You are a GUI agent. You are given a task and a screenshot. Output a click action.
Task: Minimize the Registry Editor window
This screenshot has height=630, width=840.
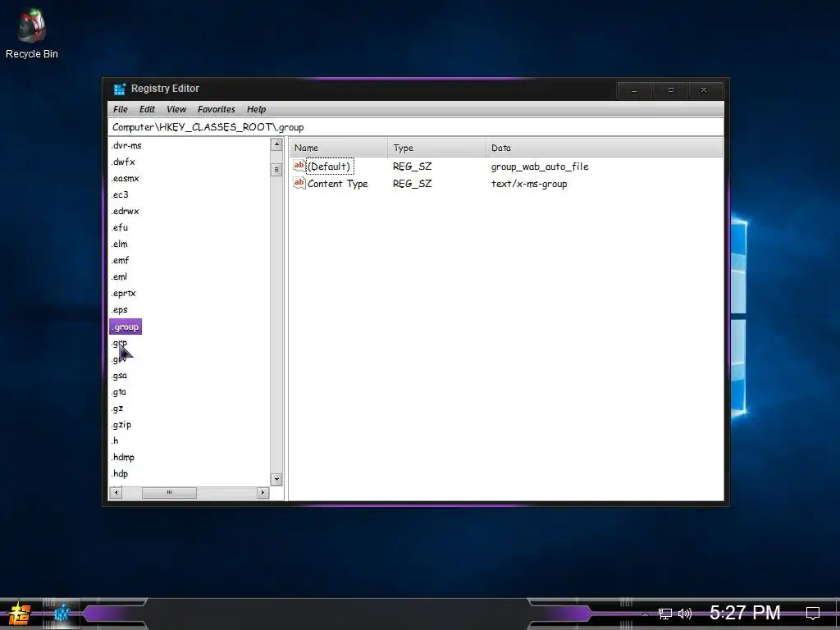pos(634,90)
